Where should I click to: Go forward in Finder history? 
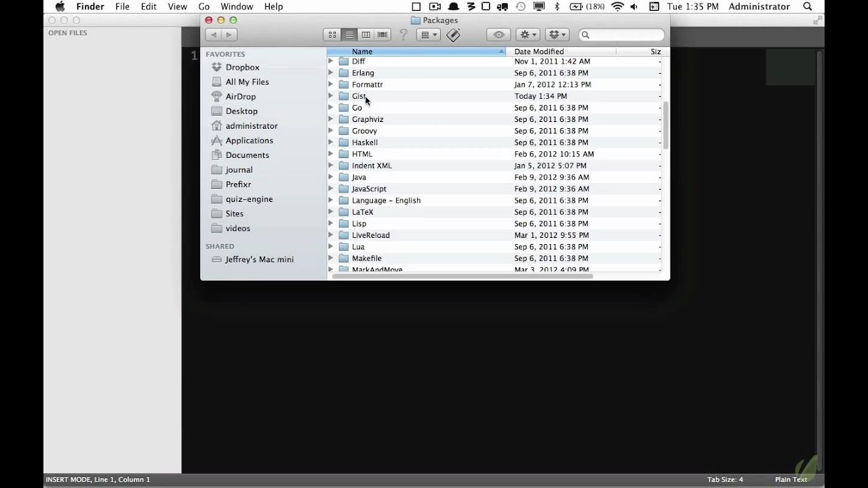[229, 35]
